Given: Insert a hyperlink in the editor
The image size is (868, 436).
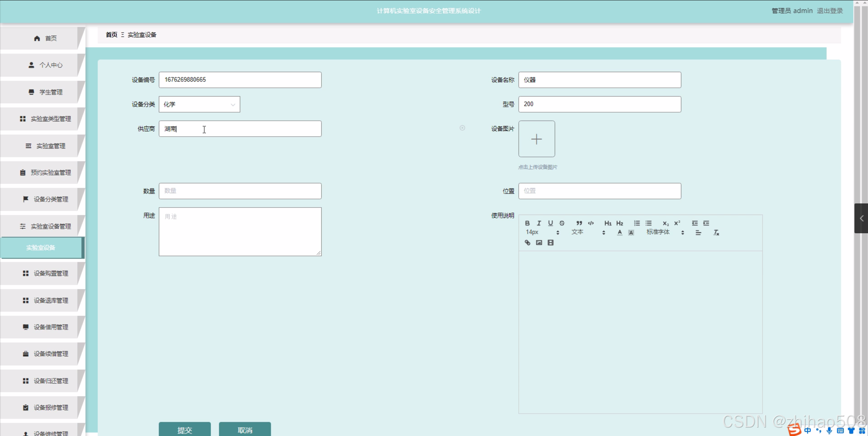Looking at the screenshot, I should point(527,242).
